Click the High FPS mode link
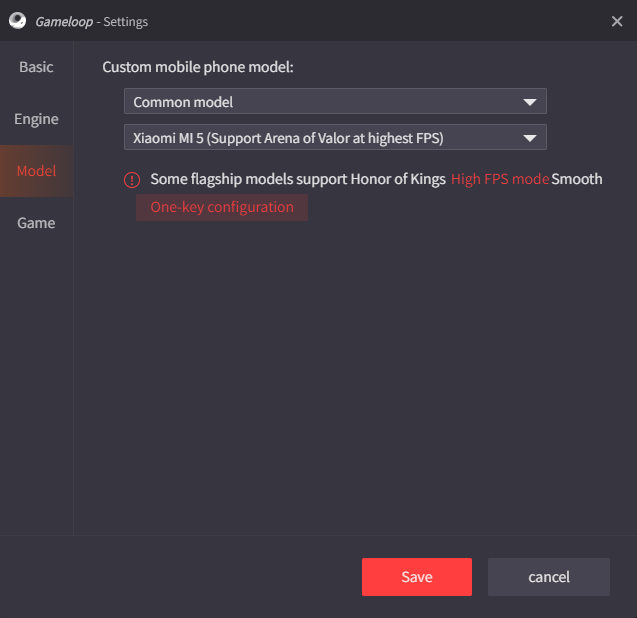The height and width of the screenshot is (618, 637). (500, 179)
